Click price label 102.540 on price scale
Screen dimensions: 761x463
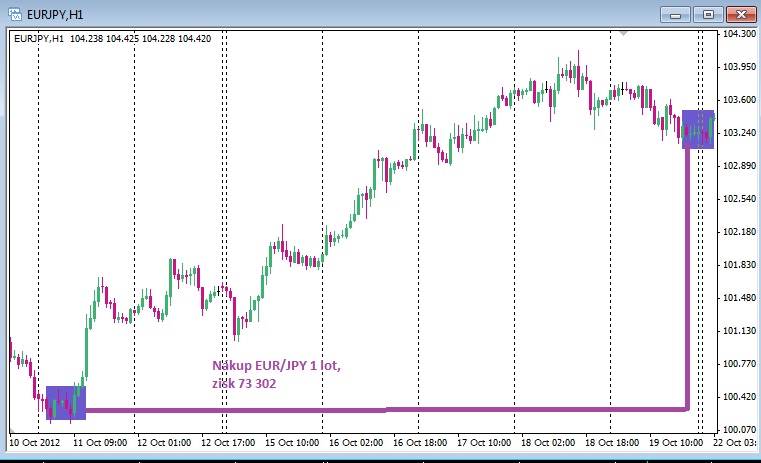point(739,198)
